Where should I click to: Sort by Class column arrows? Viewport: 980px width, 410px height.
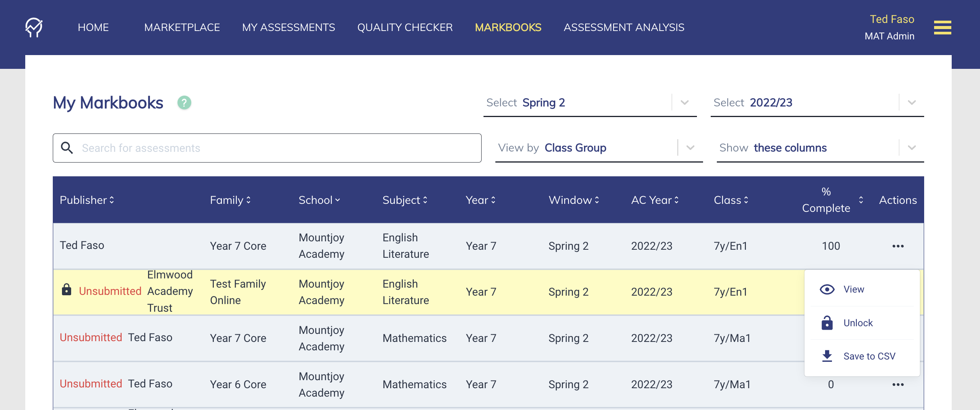746,200
